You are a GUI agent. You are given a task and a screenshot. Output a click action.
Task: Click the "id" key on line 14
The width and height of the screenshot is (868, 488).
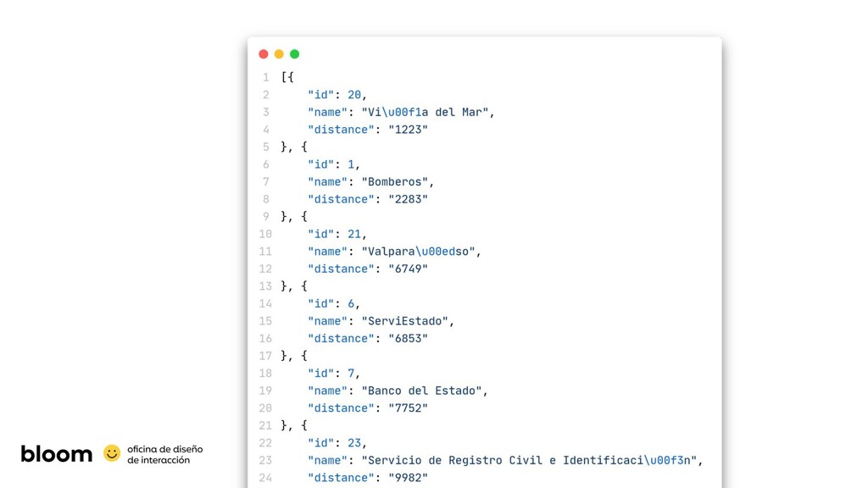click(x=320, y=304)
